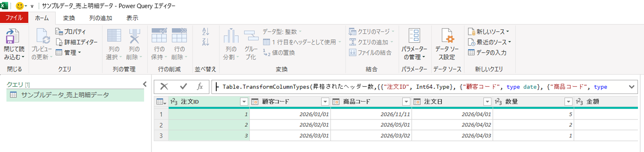This screenshot has height=152, width=644.
Task: Click the データ ソース設定 icon
Action: click(447, 36)
